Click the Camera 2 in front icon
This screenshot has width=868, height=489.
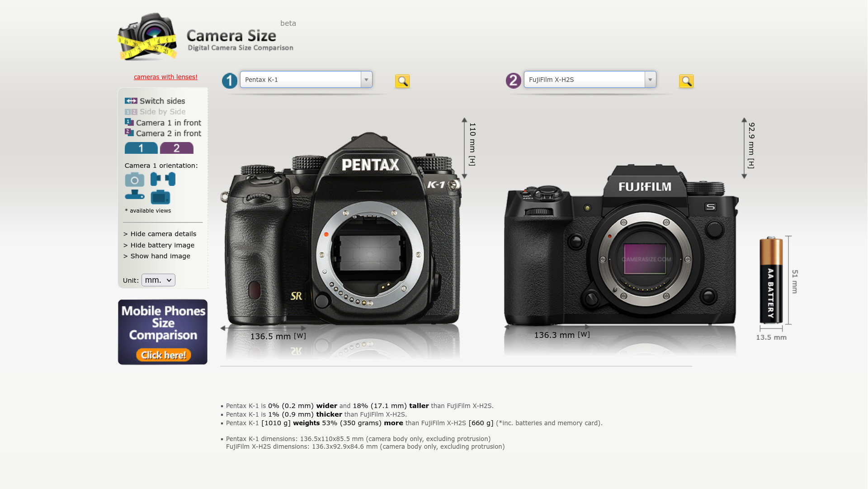129,133
